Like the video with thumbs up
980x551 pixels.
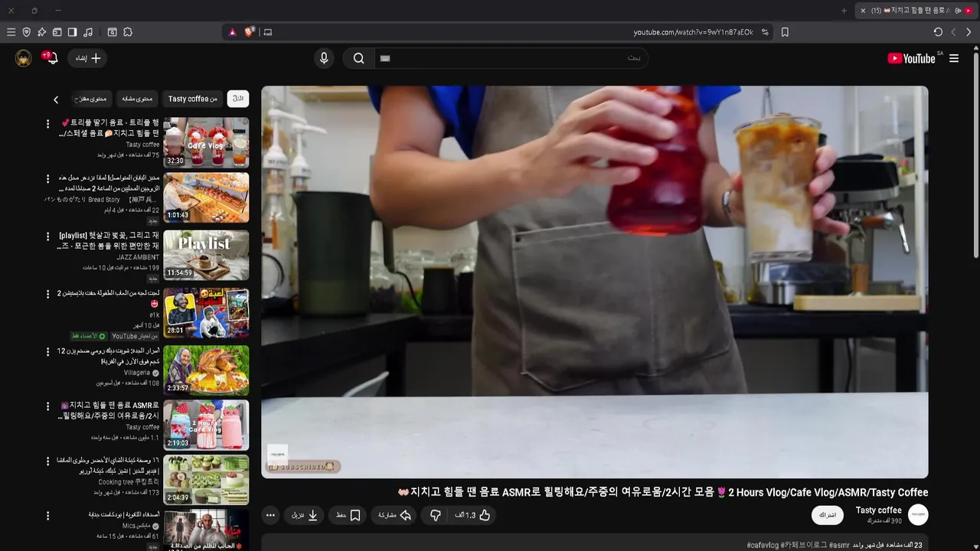tap(472, 515)
